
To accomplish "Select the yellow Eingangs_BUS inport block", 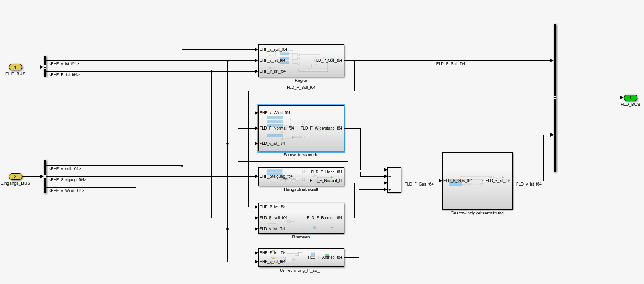I will (15, 176).
